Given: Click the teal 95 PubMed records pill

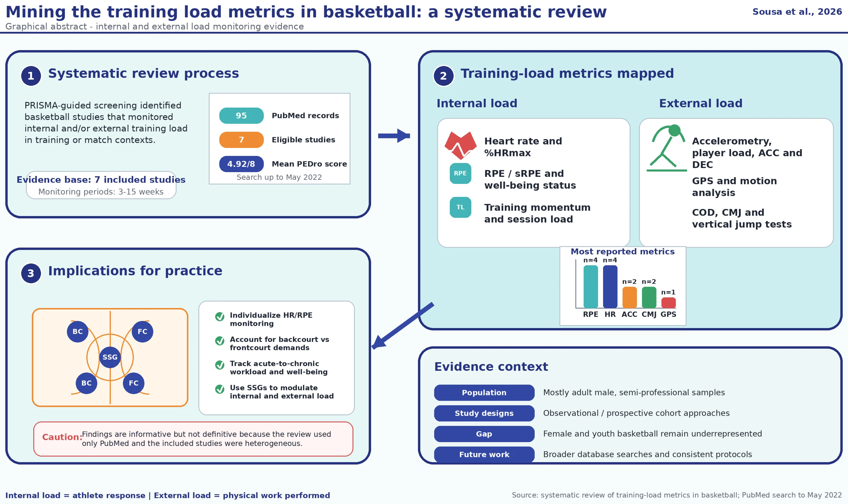Looking at the screenshot, I should point(241,116).
